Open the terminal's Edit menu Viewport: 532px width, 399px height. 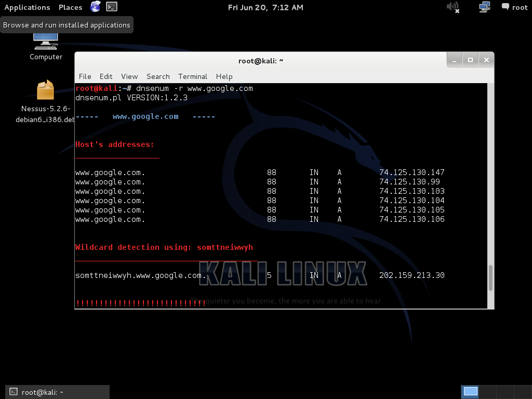pyautogui.click(x=106, y=77)
